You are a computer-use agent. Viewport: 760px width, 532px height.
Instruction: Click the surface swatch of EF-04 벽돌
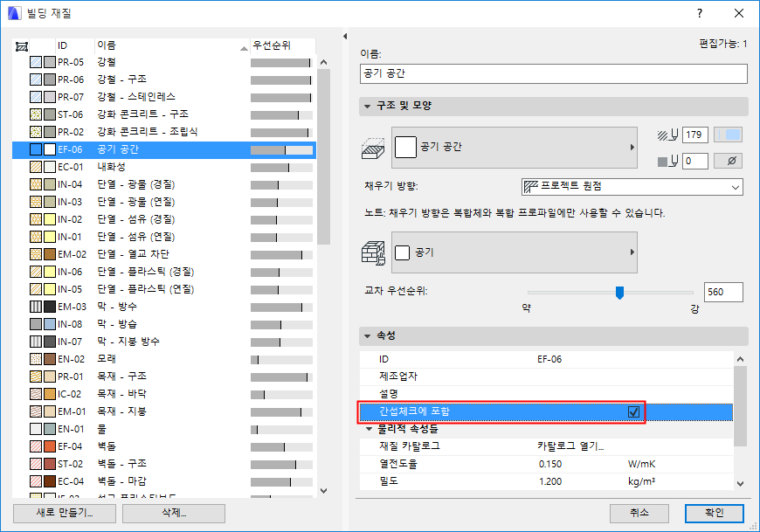pyautogui.click(x=50, y=446)
